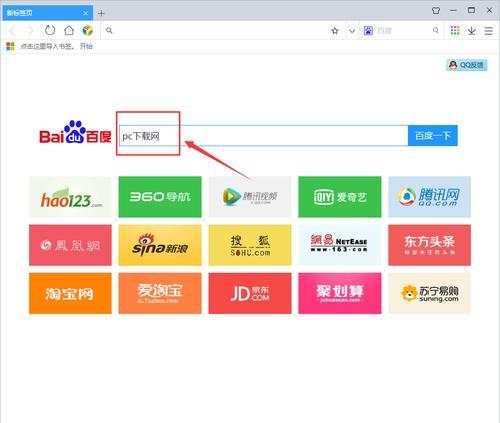Open the 东方头条 tile
Image resolution: width=500 pixels, height=423 pixels.
tap(429, 245)
